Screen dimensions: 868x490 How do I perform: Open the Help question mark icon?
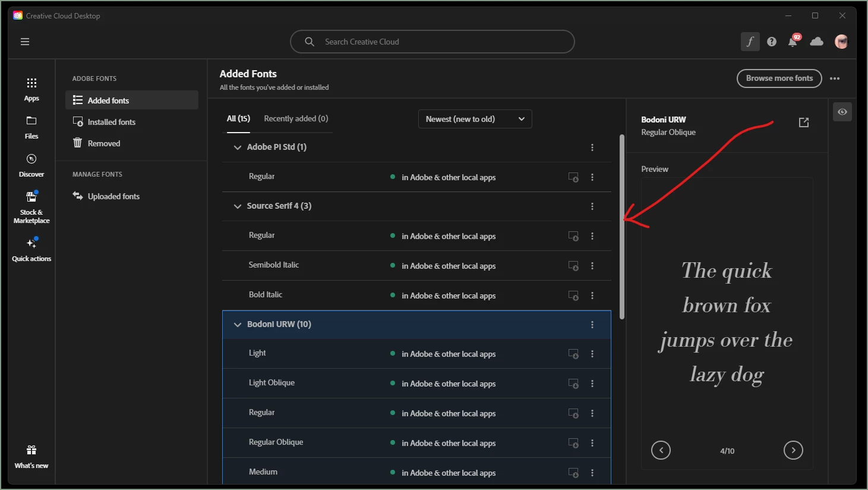[x=772, y=42]
